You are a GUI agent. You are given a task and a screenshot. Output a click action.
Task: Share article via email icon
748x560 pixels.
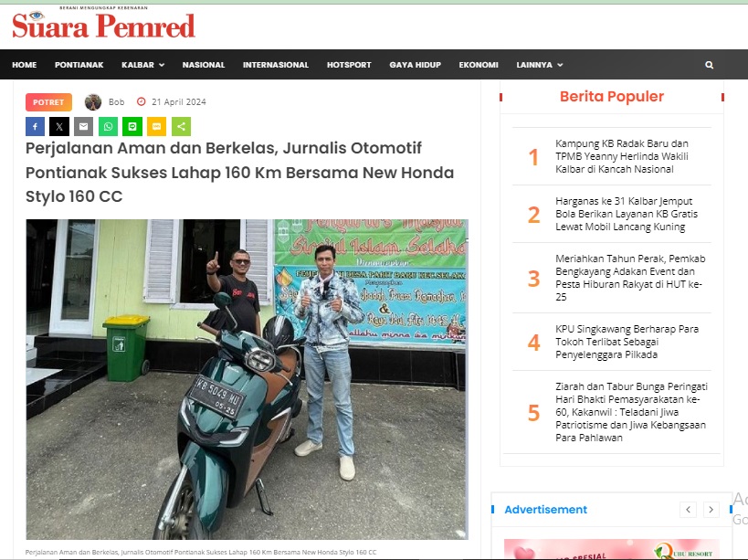[x=83, y=126]
